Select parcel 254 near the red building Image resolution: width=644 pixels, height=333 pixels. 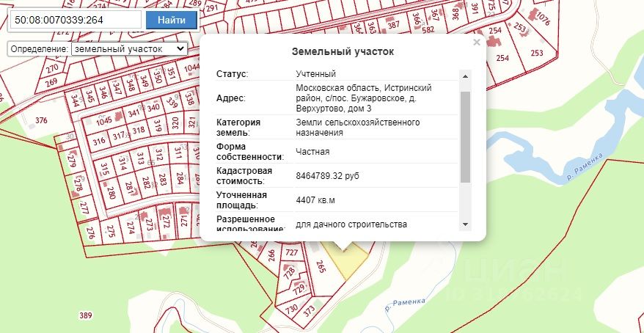pos(495,30)
